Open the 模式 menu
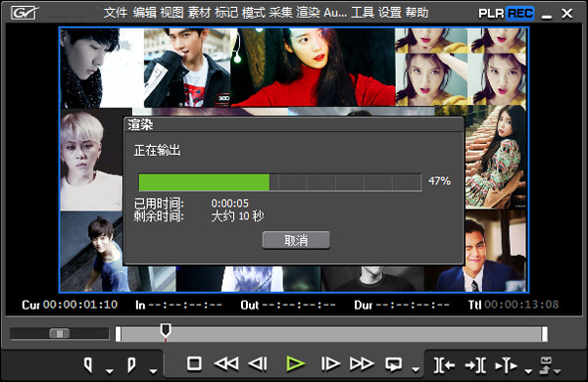The height and width of the screenshot is (382, 588). [254, 13]
